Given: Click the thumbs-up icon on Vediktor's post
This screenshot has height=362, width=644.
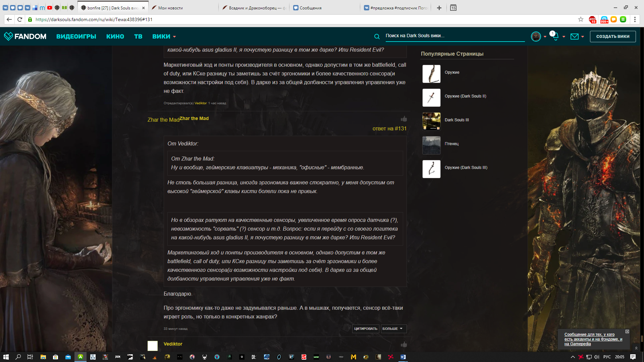Looking at the screenshot, I should click(x=404, y=345).
